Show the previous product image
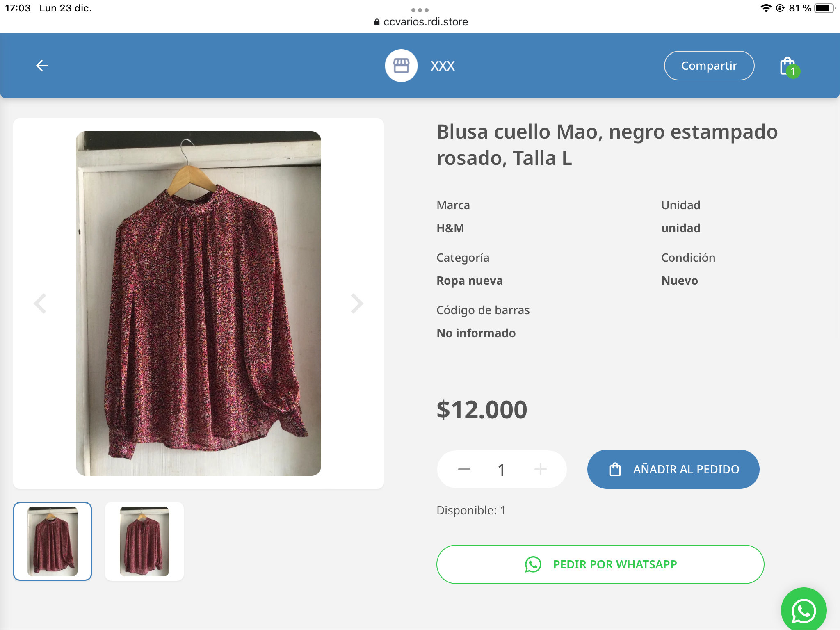 point(40,304)
